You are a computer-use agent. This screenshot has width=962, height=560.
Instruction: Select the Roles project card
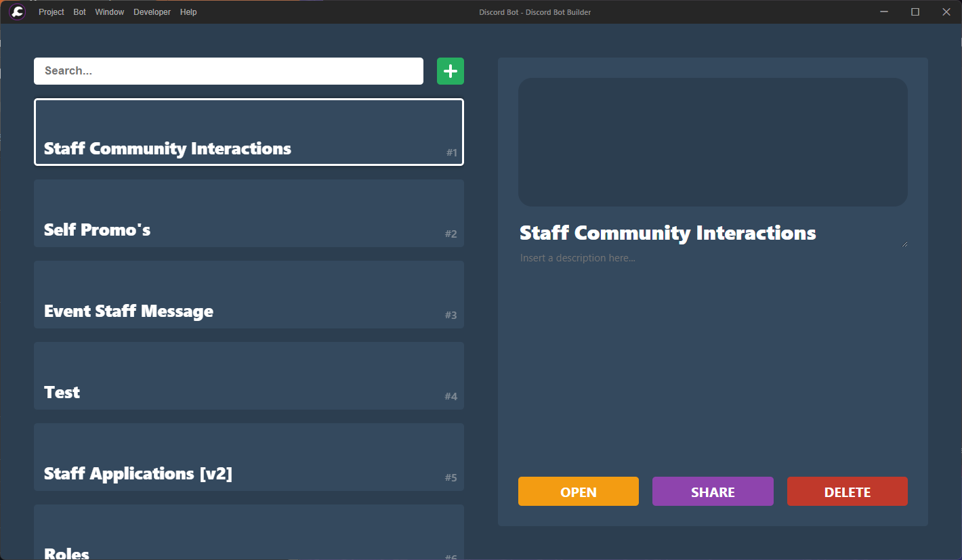click(x=249, y=535)
